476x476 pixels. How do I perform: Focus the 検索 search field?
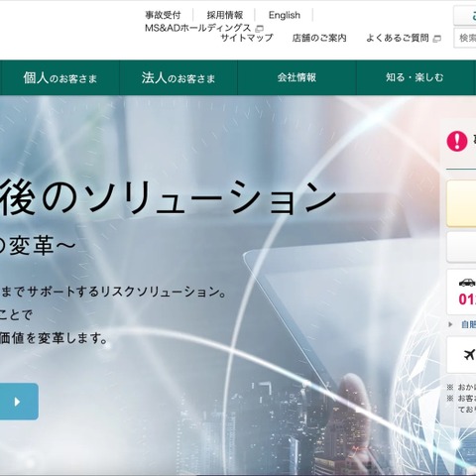click(465, 38)
